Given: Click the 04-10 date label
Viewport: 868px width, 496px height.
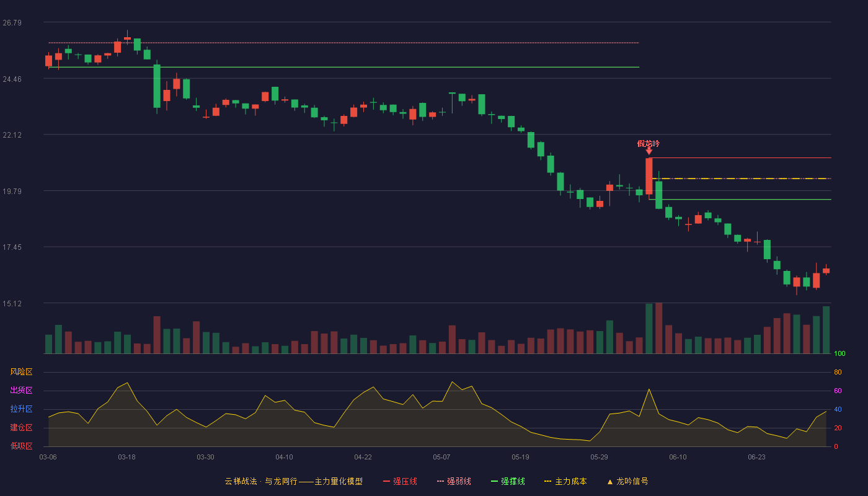Looking at the screenshot, I should pyautogui.click(x=284, y=457).
